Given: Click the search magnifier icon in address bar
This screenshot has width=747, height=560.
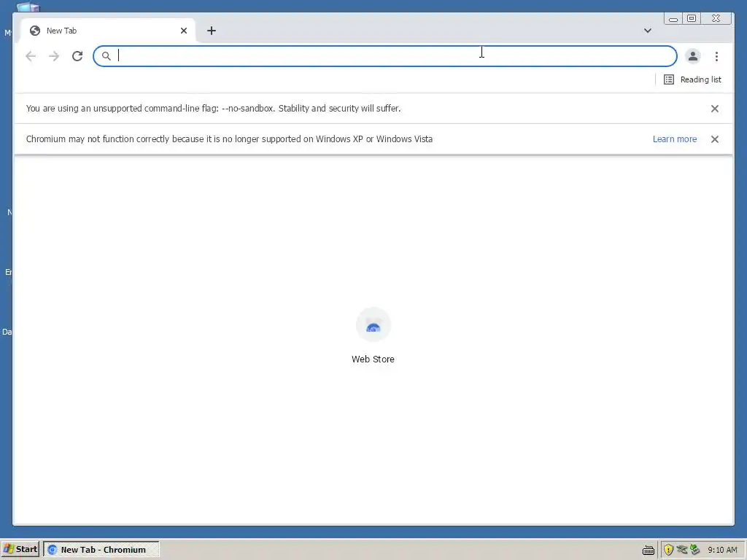Looking at the screenshot, I should [x=107, y=56].
